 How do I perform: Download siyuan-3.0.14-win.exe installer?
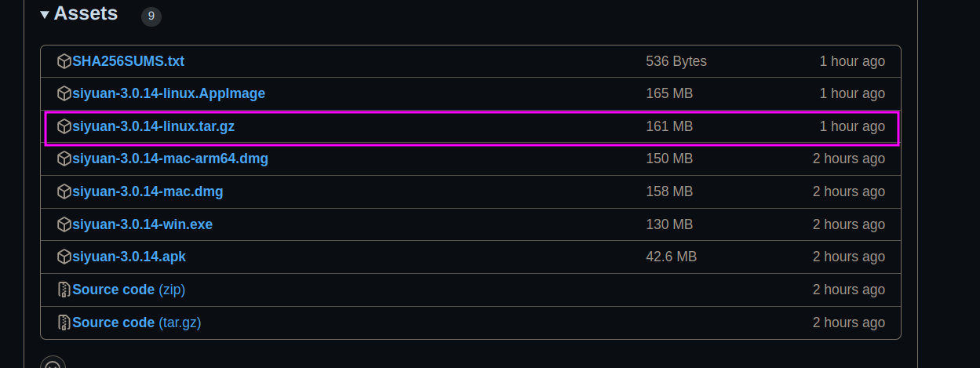pyautogui.click(x=142, y=224)
